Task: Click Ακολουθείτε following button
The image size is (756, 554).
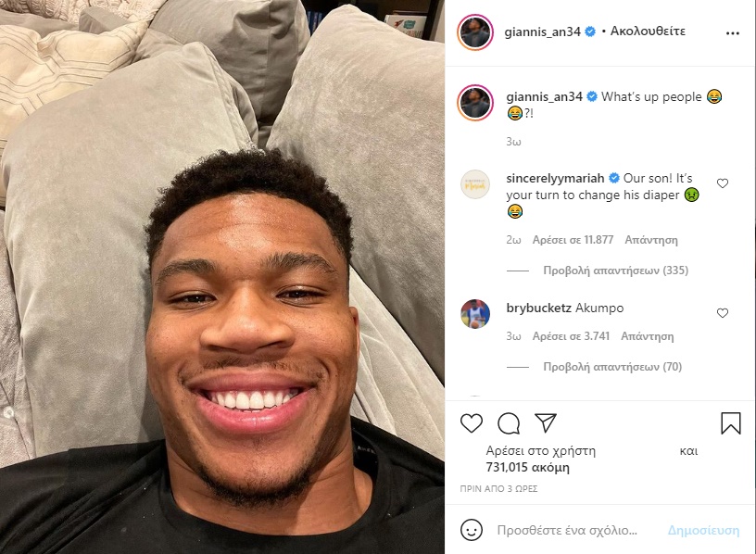Action: coord(648,31)
